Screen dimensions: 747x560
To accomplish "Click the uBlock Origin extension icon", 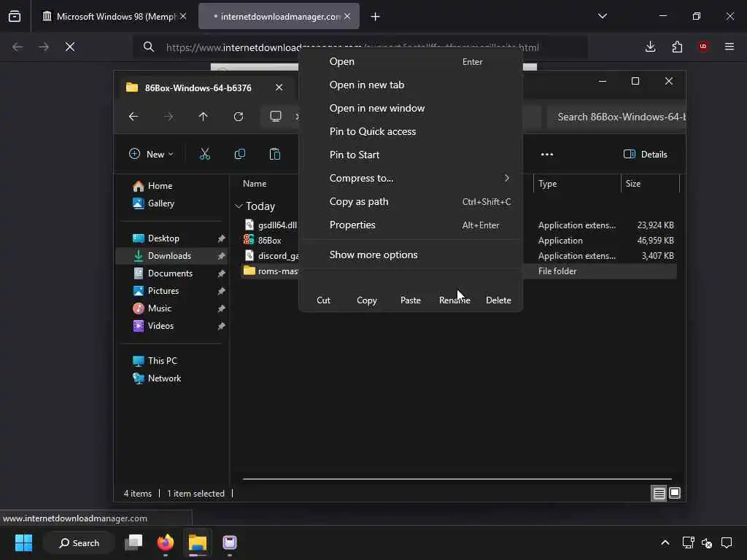I will (x=703, y=47).
